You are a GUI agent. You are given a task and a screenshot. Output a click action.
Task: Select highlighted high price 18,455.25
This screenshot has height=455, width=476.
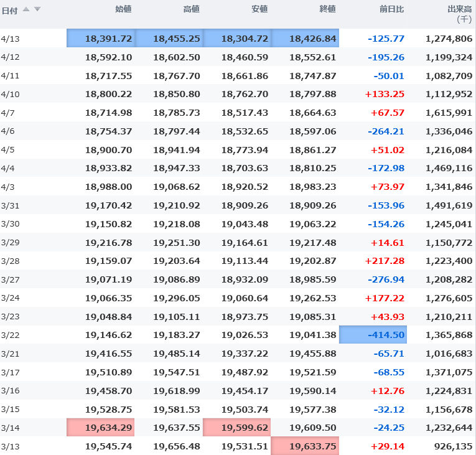point(169,39)
